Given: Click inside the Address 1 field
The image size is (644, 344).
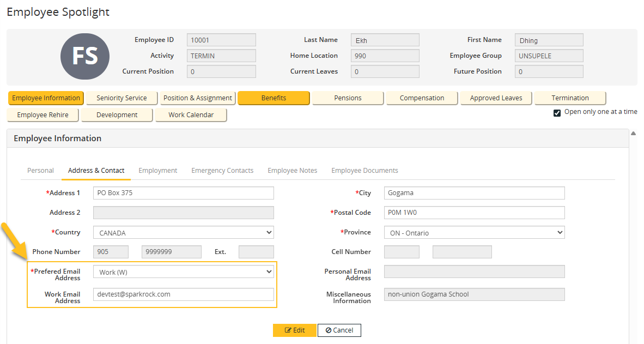Looking at the screenshot, I should click(183, 192).
